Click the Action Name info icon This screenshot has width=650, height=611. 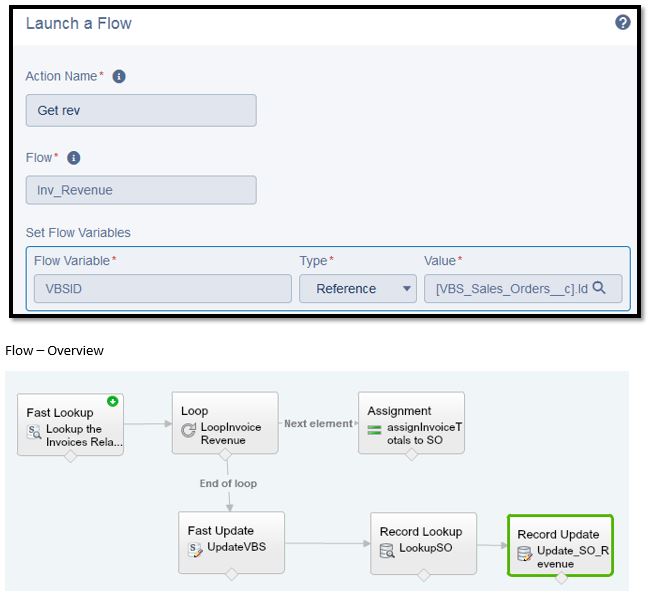pos(119,76)
